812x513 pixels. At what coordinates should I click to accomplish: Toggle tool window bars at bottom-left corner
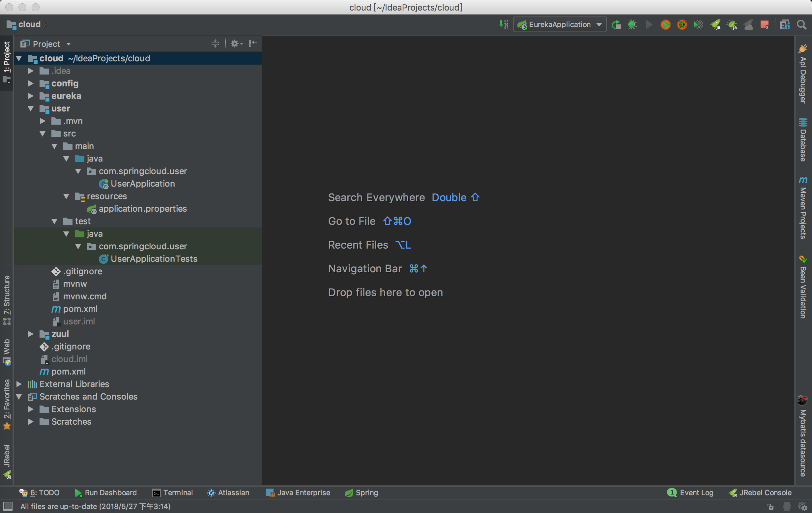tap(8, 506)
